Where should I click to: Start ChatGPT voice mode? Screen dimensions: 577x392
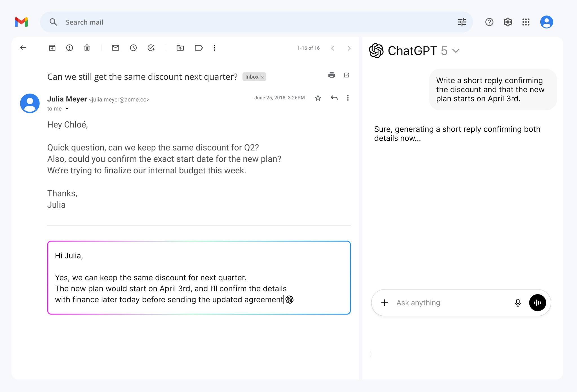[x=537, y=303]
